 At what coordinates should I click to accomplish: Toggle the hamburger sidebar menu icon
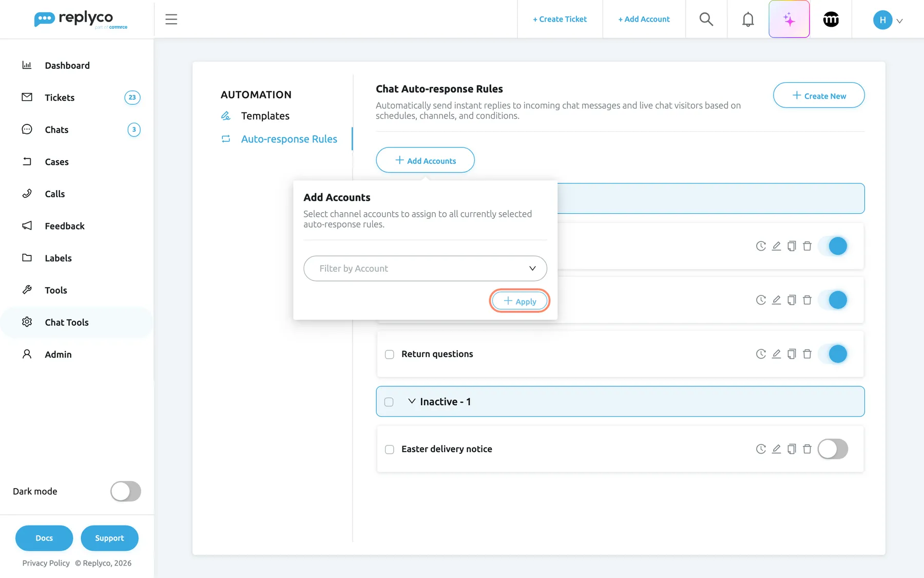pos(171,20)
